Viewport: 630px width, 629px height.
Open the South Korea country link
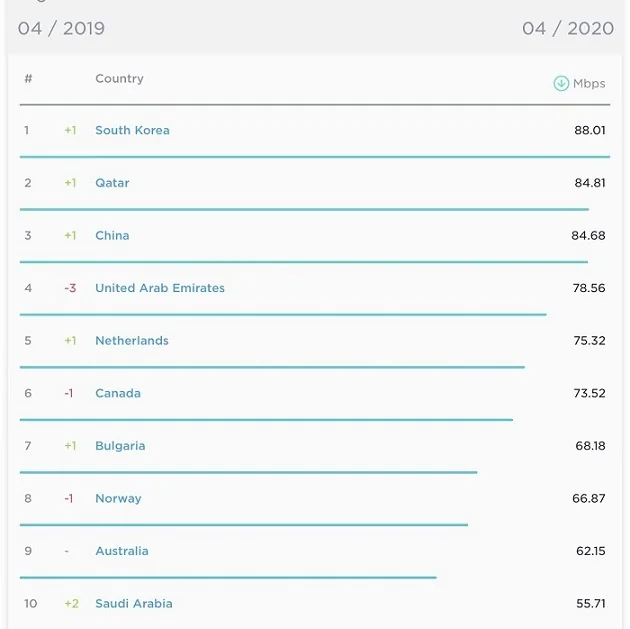tap(132, 130)
